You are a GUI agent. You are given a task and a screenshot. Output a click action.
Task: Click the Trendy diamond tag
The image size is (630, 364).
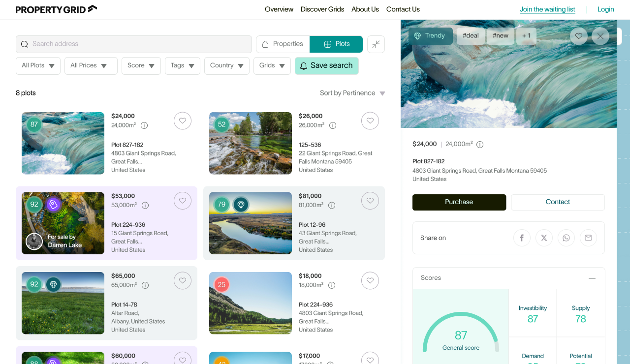[431, 36]
